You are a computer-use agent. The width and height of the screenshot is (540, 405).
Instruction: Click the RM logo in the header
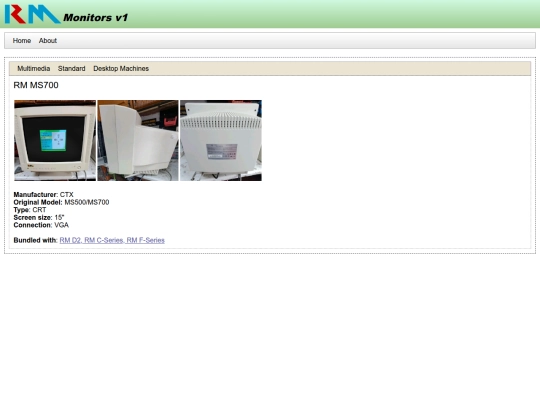[32, 14]
